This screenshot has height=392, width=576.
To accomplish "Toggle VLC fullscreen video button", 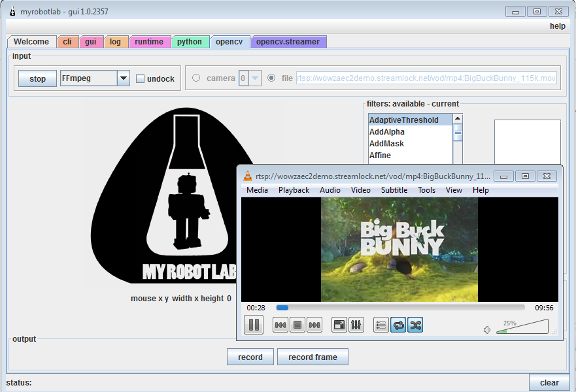I will (339, 325).
